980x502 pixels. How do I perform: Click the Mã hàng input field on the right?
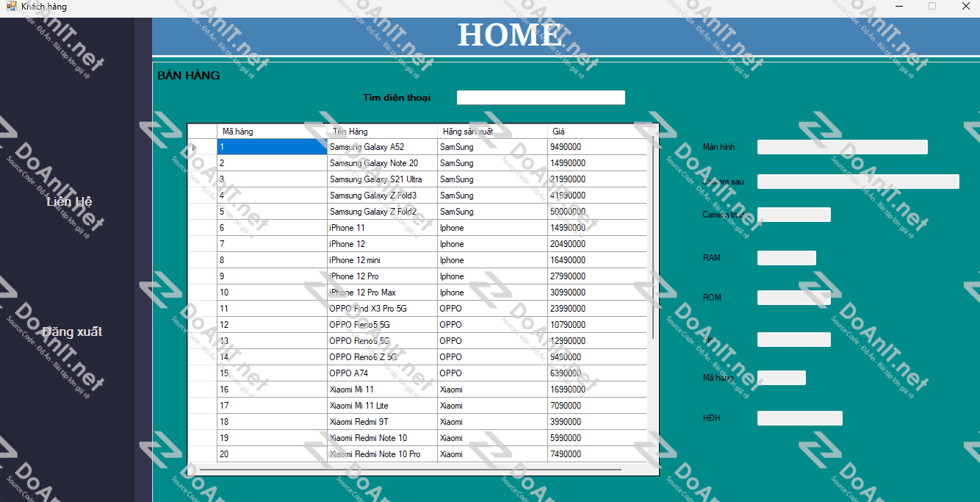pyautogui.click(x=782, y=378)
